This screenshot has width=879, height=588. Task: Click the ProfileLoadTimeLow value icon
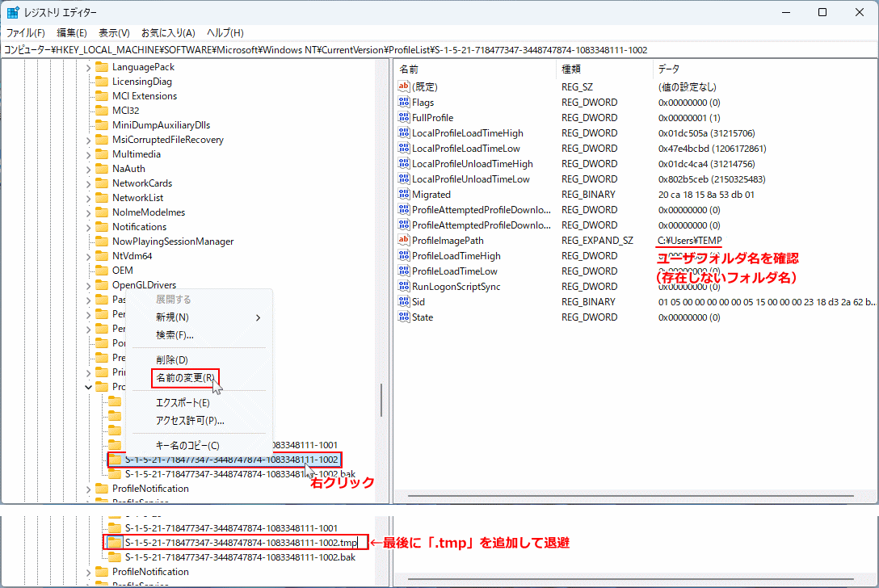(404, 271)
